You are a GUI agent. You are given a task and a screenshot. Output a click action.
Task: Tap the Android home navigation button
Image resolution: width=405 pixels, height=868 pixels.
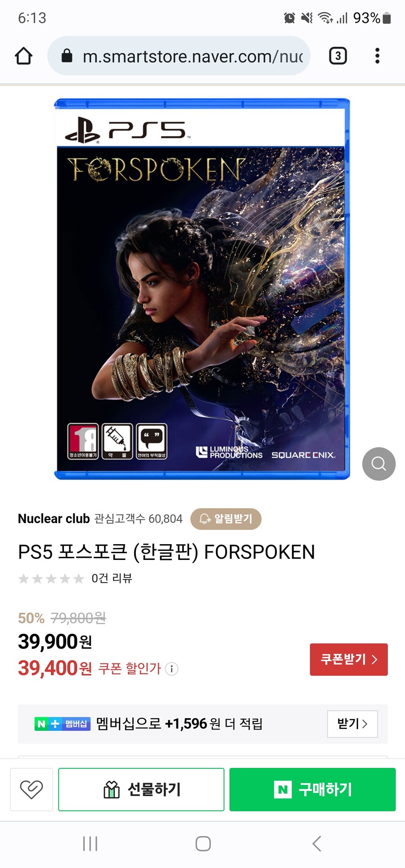(203, 844)
